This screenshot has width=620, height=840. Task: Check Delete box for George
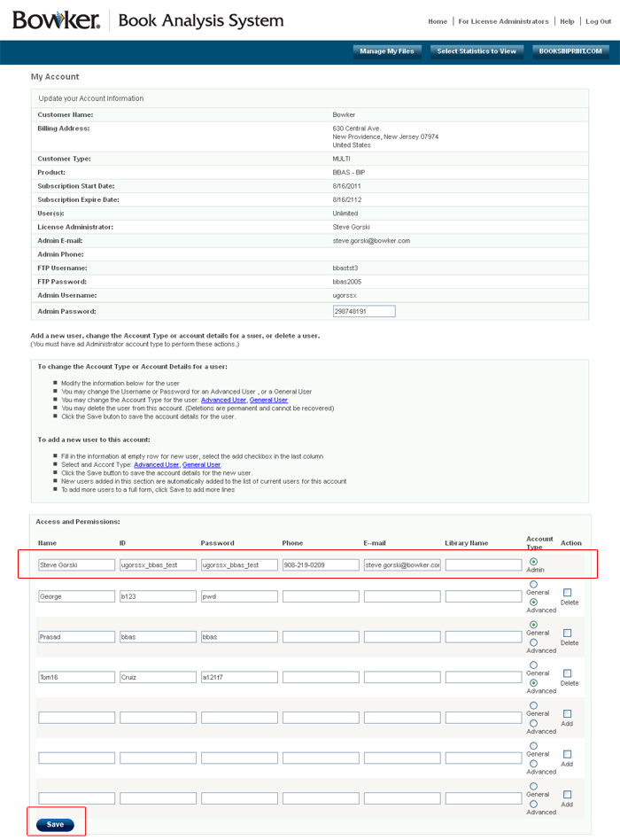coord(567,593)
